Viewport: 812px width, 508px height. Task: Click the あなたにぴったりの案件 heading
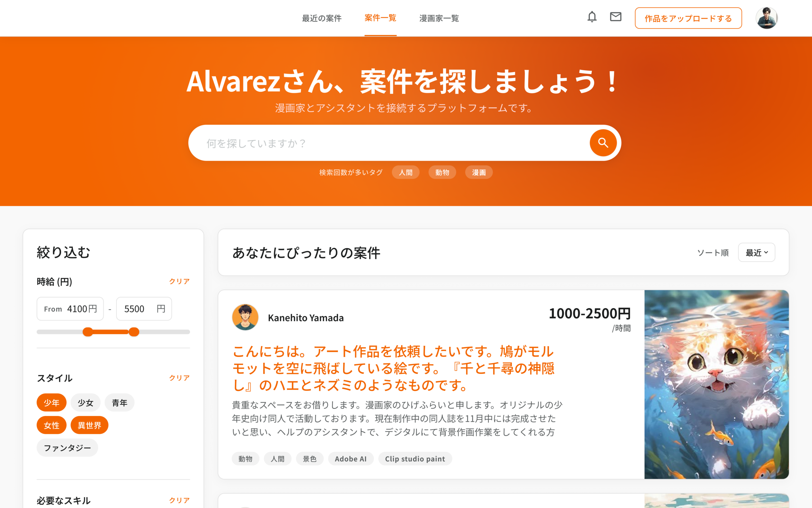306,253
